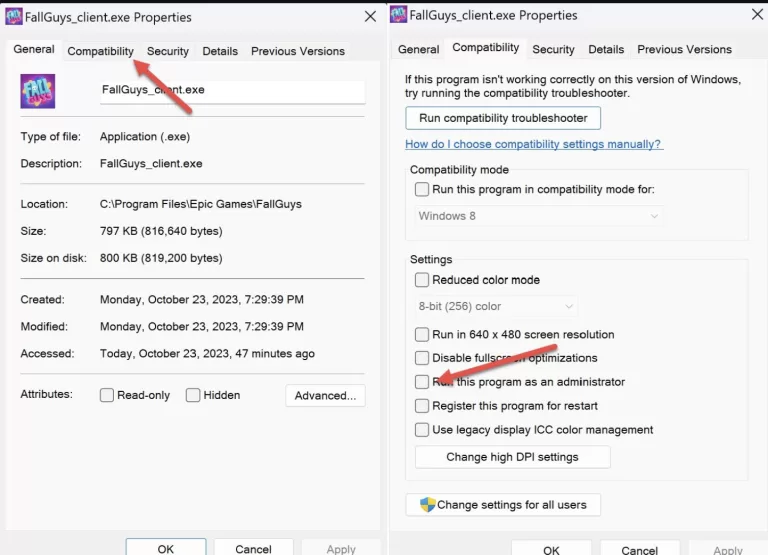This screenshot has height=555, width=768.
Task: Check Run in 640 x 480 screen resolution
Action: pos(422,334)
